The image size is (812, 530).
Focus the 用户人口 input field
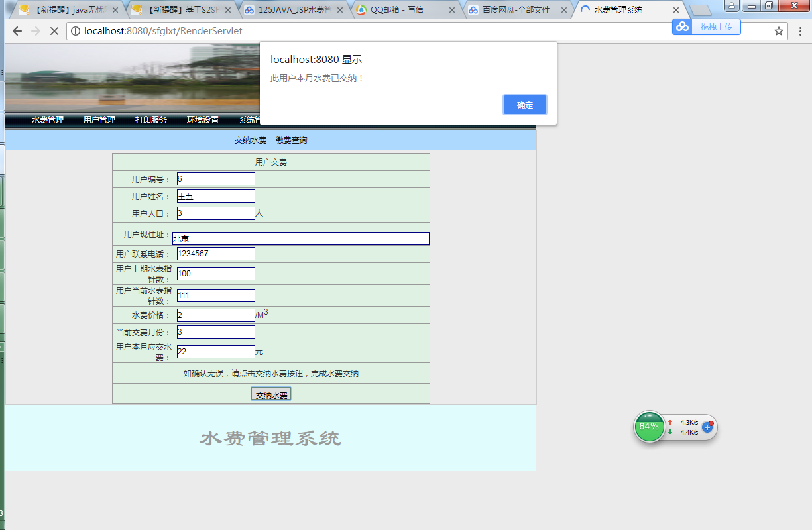216,213
